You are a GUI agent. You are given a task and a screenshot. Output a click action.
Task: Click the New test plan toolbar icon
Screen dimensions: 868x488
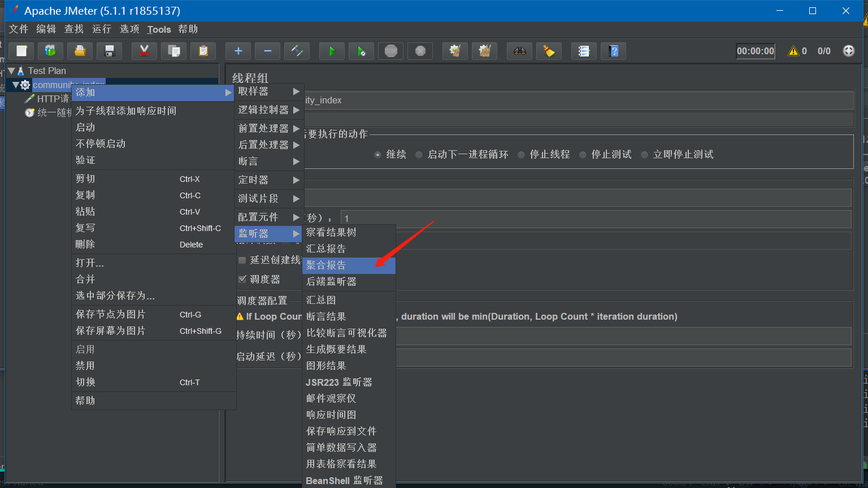pyautogui.click(x=21, y=51)
